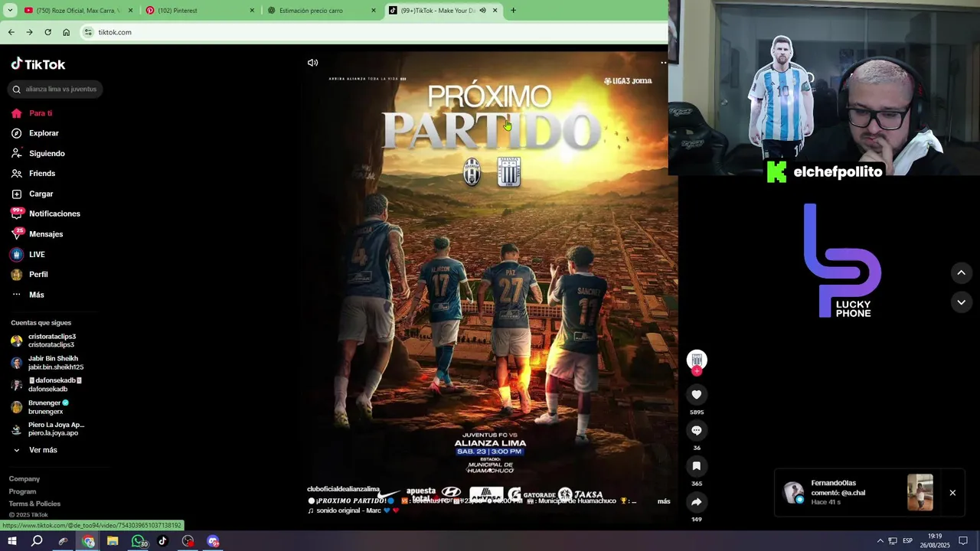Like the video with heart icon
Image resolution: width=980 pixels, height=551 pixels.
tap(696, 394)
